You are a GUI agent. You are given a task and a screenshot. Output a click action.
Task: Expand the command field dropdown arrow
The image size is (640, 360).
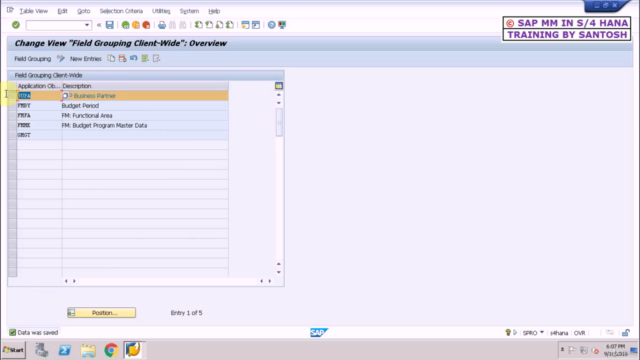tap(87, 25)
